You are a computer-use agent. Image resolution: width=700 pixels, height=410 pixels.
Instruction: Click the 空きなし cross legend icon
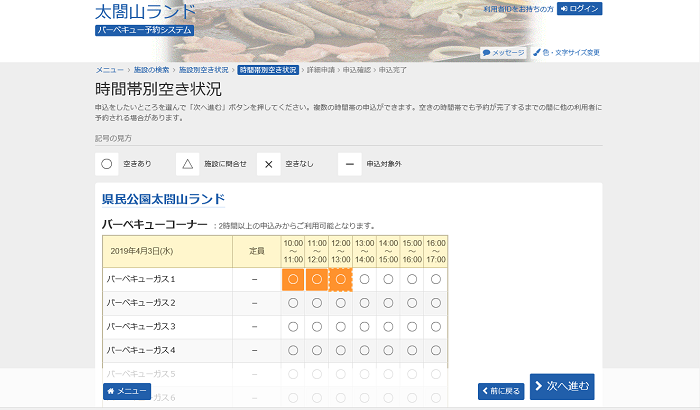(269, 164)
